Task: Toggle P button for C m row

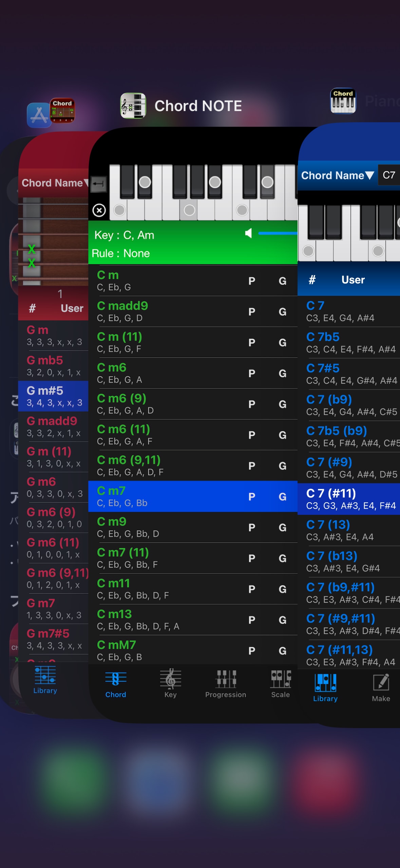Action: pos(251,281)
